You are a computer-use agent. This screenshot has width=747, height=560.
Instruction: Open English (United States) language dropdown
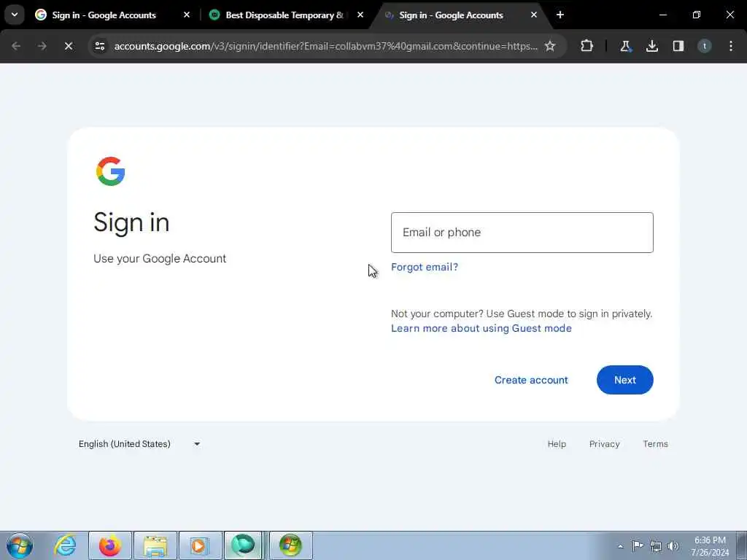point(139,444)
